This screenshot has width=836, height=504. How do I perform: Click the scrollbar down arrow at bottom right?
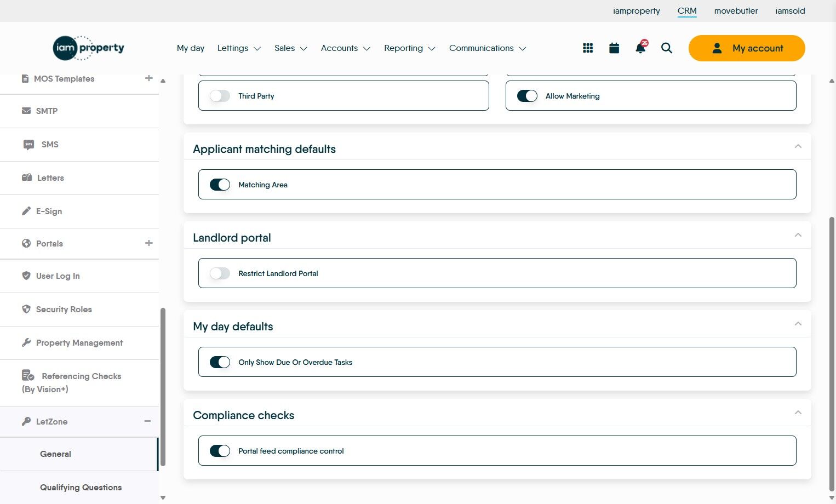831,497
